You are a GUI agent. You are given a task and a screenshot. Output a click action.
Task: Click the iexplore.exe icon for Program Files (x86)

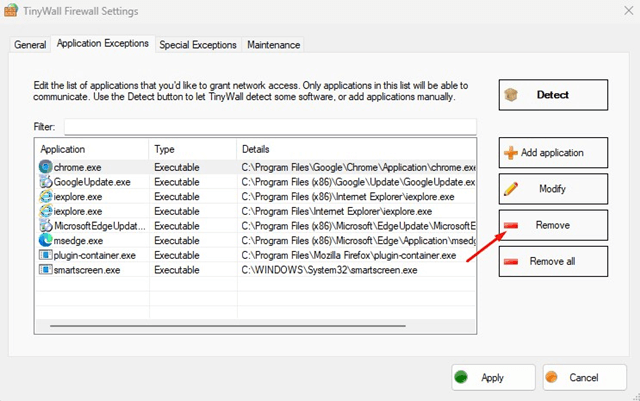tap(45, 196)
